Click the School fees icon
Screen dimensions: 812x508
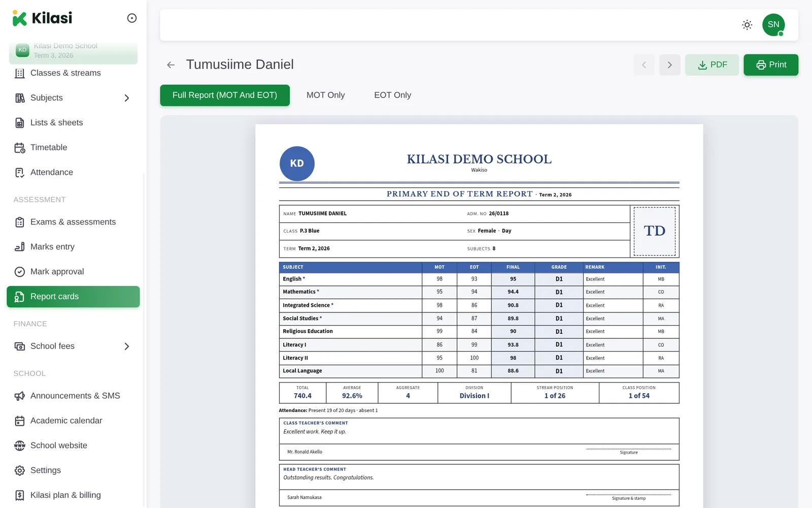[20, 346]
